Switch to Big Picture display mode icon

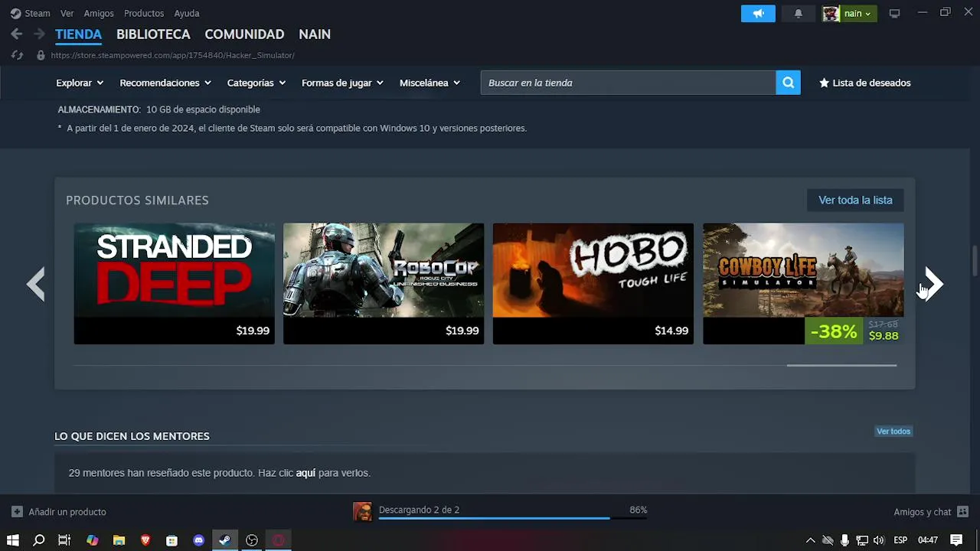(x=894, y=13)
